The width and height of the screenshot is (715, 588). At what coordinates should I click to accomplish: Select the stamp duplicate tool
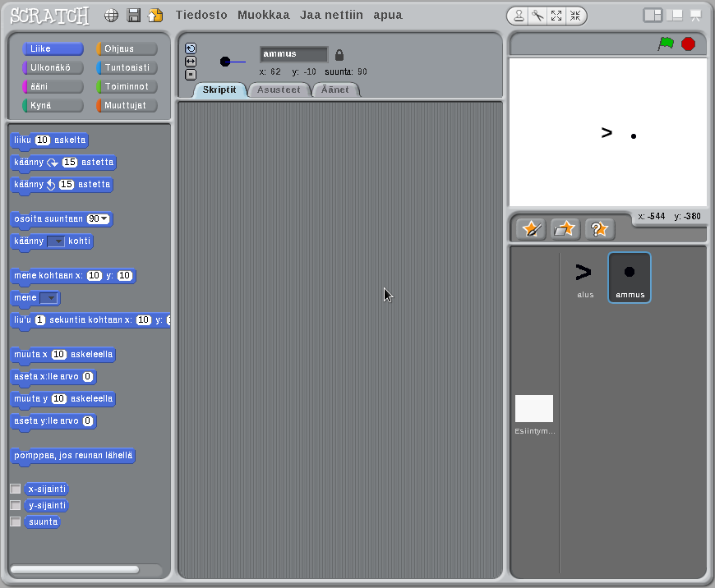[x=519, y=16]
